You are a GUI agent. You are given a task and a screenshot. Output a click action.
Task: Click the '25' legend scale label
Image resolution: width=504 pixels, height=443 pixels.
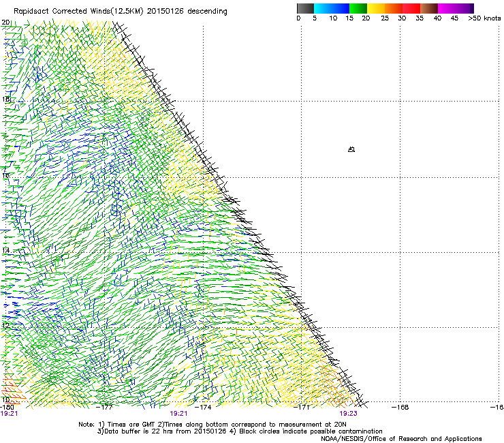[385, 18]
